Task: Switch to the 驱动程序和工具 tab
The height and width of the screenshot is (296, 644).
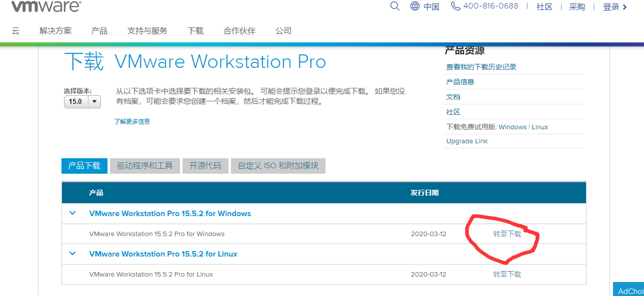Action: point(144,166)
